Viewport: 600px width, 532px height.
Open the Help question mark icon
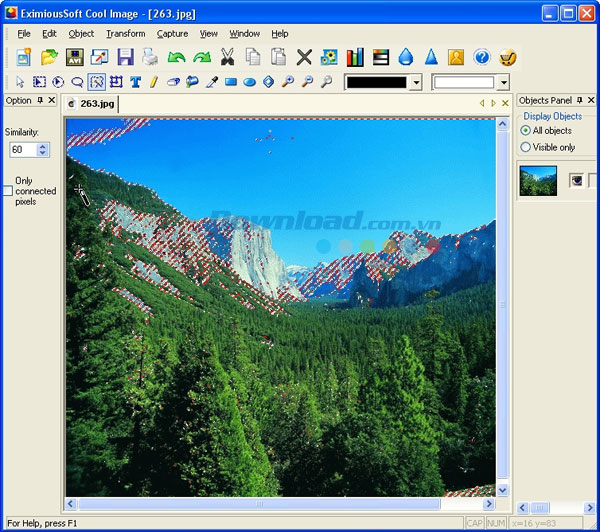482,58
